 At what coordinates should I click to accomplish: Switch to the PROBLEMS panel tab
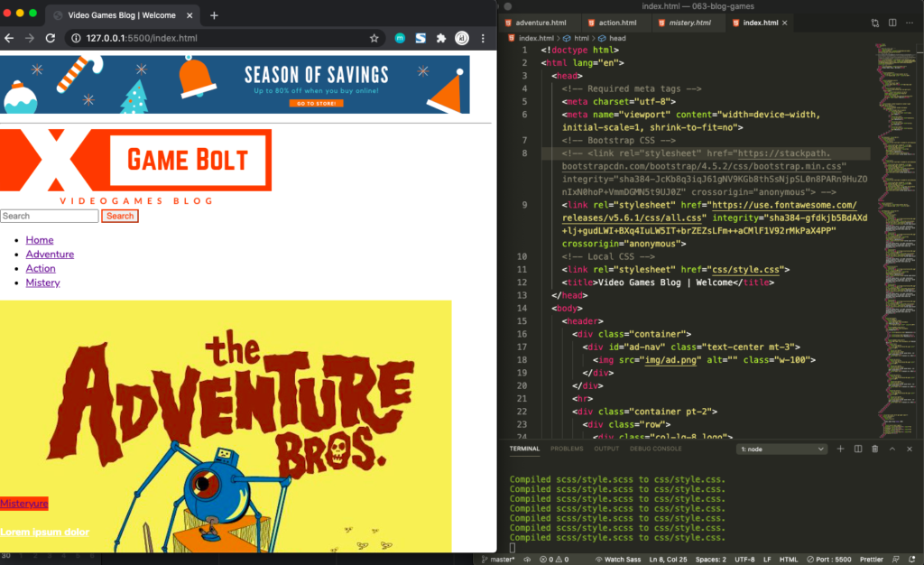click(567, 449)
